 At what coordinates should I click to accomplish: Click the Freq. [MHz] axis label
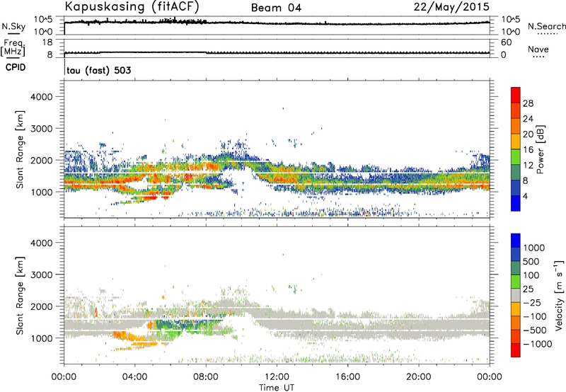[13, 47]
